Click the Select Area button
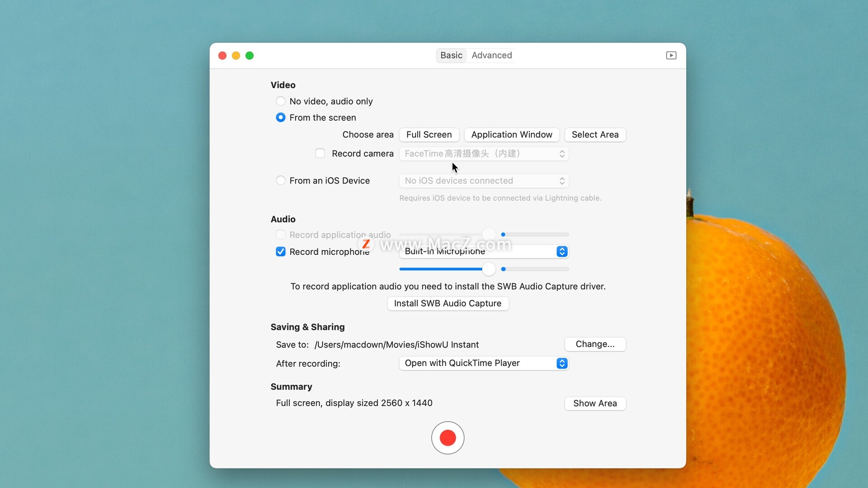The image size is (868, 488). click(x=595, y=135)
